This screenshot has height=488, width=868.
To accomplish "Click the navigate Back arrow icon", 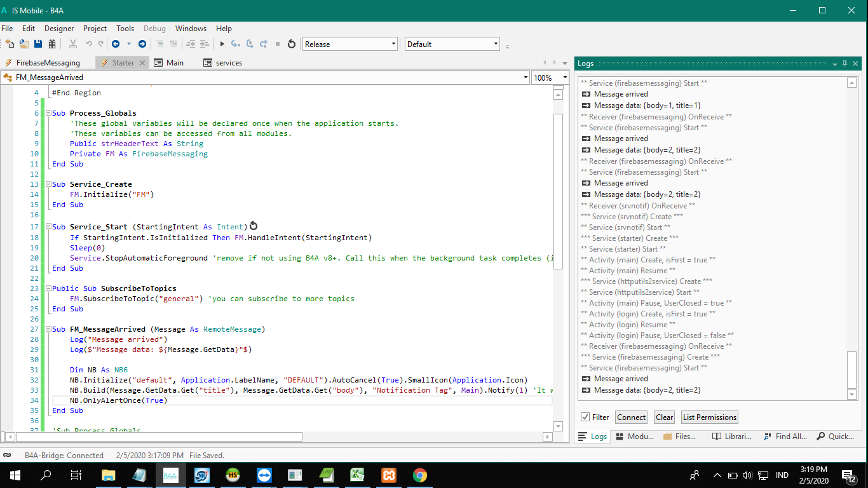I will click(116, 44).
